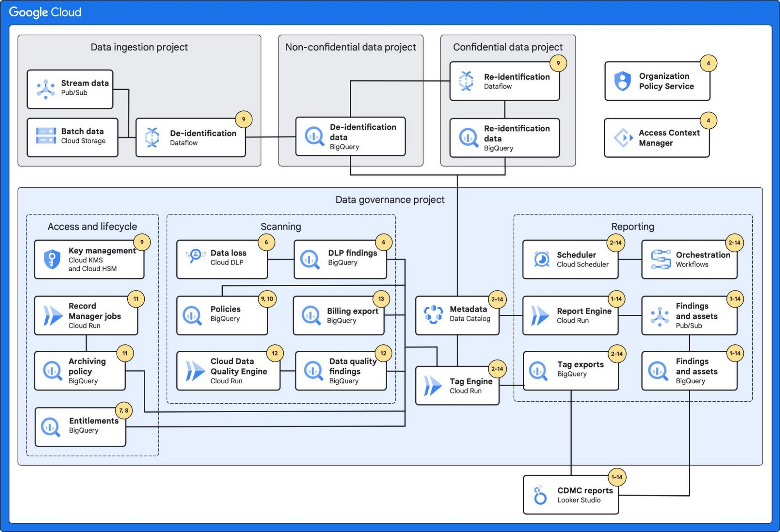780x532 pixels.
Task: Click the Orchestration label
Action: point(703,255)
